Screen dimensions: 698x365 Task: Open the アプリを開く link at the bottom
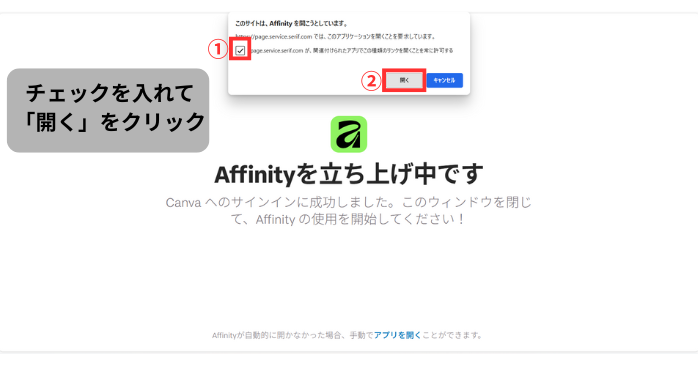[x=397, y=335]
